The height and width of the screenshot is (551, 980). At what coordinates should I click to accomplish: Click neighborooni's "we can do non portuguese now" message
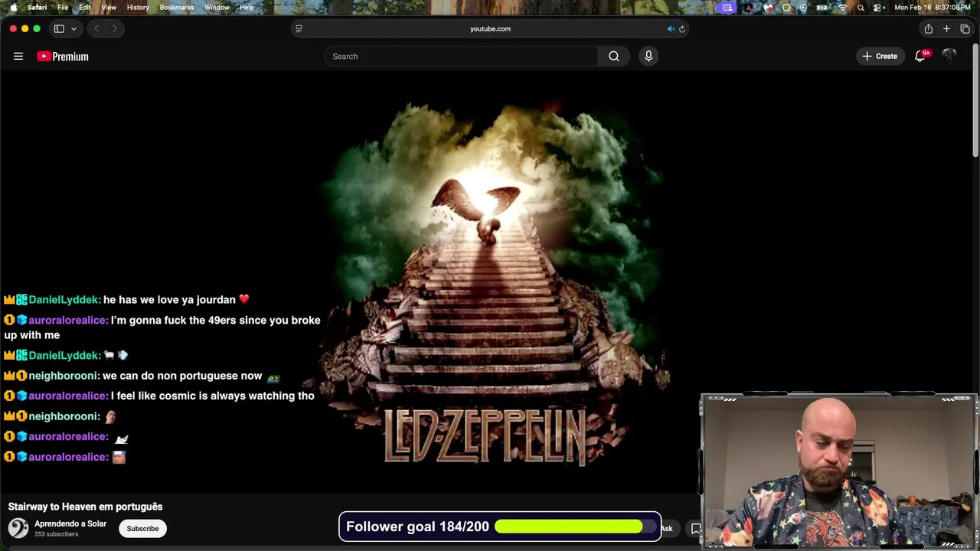[x=142, y=376]
